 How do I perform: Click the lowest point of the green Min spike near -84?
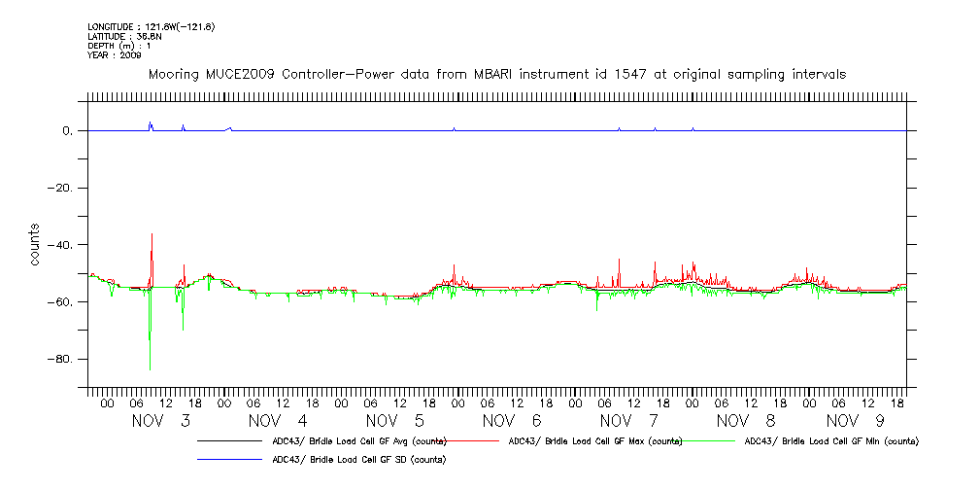click(x=150, y=370)
